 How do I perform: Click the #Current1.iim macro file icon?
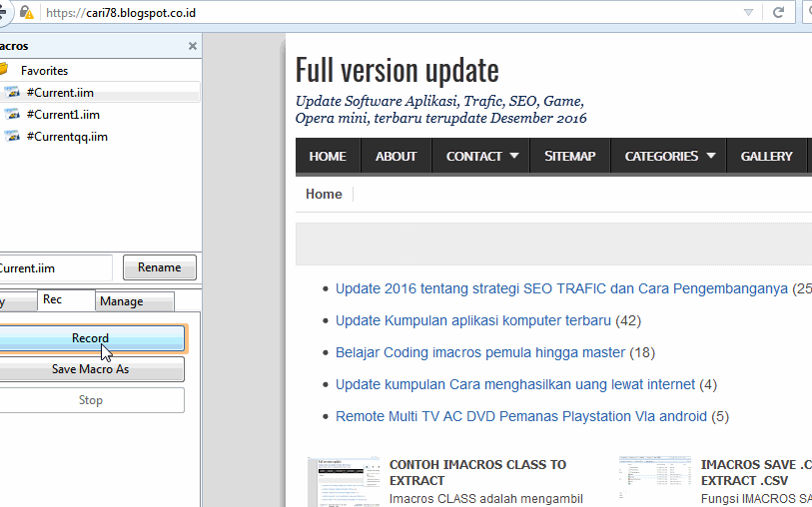tap(11, 115)
